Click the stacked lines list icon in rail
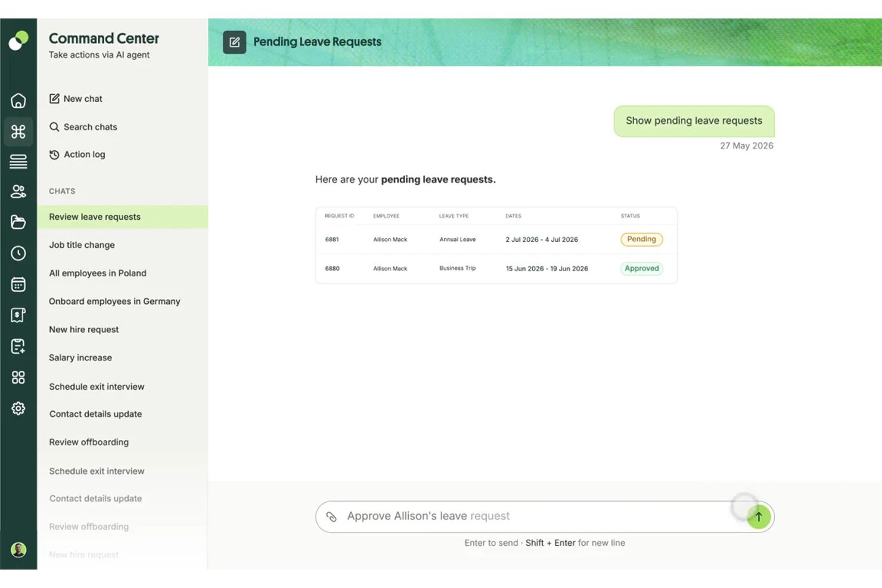Image resolution: width=882 pixels, height=588 pixels. point(18,161)
